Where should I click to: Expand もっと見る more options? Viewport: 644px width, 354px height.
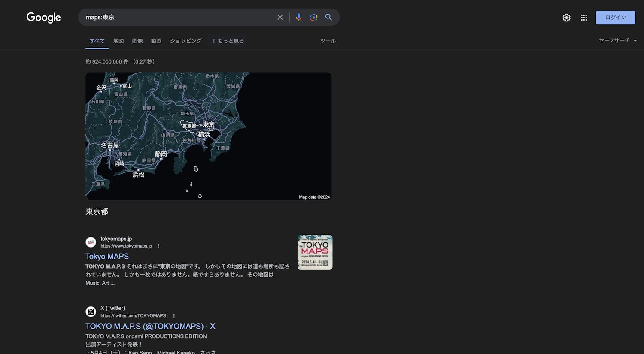(228, 41)
